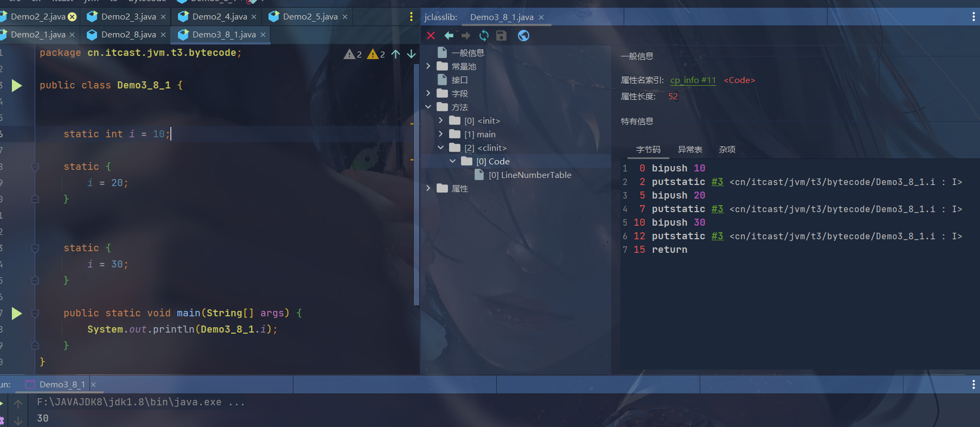
Task: Close the Demo3_8_1.java editor tab
Action: tap(263, 35)
